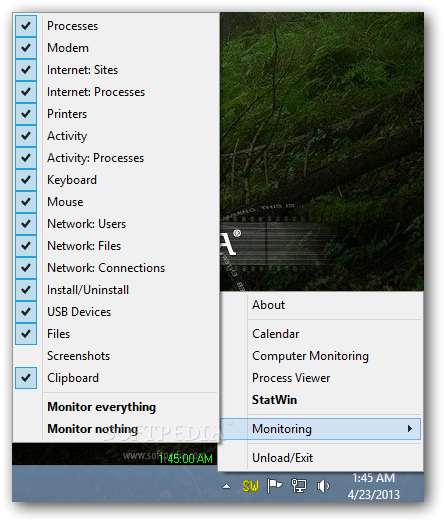Select Unload/Exit
Screen dimensions: 444x522
pos(320,458)
